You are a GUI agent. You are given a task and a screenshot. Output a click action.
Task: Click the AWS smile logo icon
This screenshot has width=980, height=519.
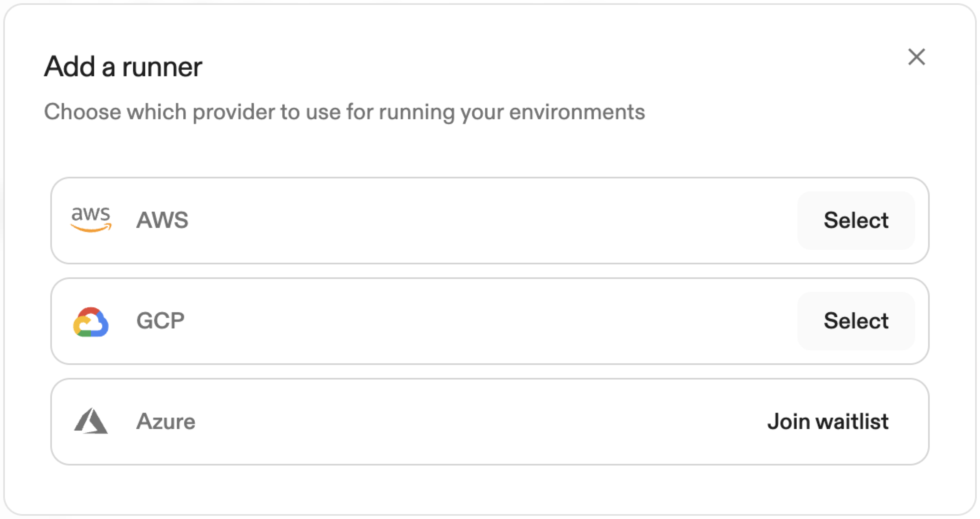tap(91, 220)
